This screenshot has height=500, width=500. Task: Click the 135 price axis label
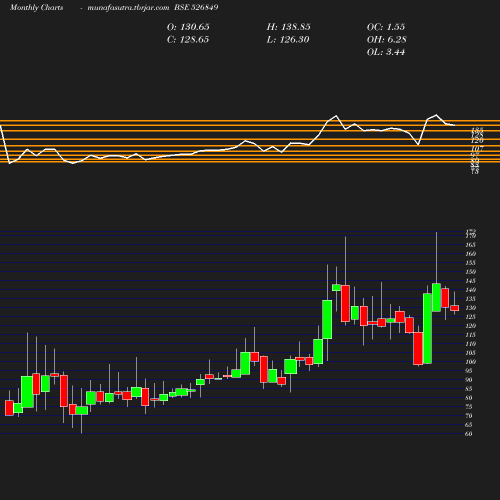coord(470,299)
